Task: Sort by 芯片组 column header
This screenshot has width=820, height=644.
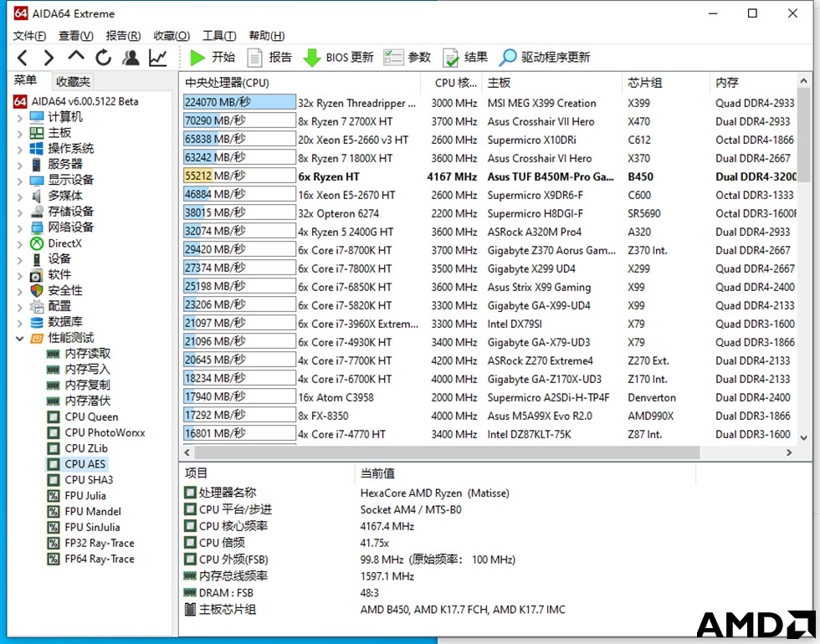Action: (x=666, y=83)
